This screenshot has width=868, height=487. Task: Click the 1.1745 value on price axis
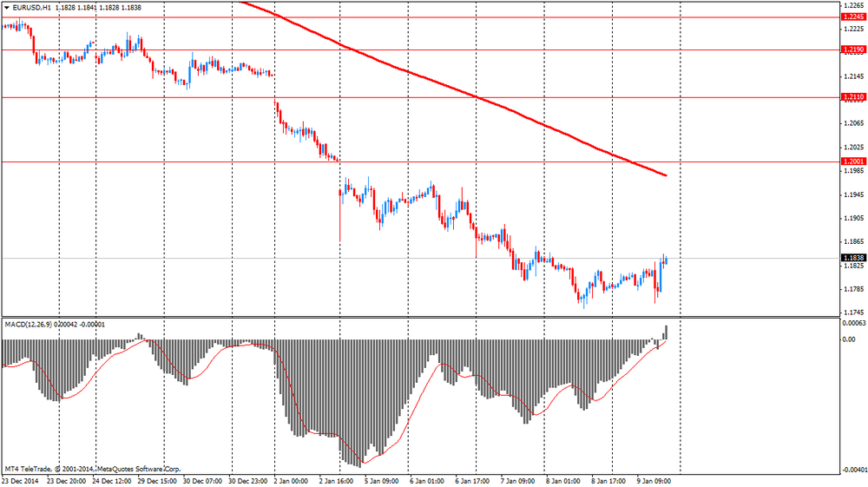point(853,313)
